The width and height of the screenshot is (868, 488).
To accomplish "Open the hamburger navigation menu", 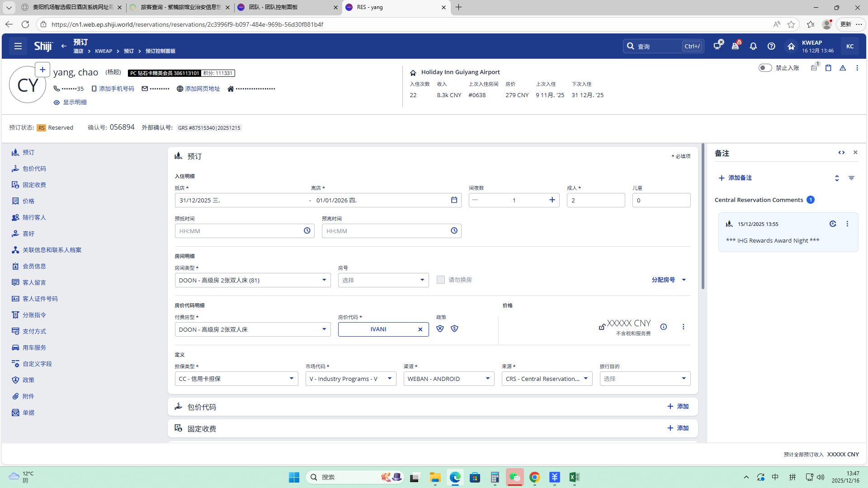I will point(18,46).
